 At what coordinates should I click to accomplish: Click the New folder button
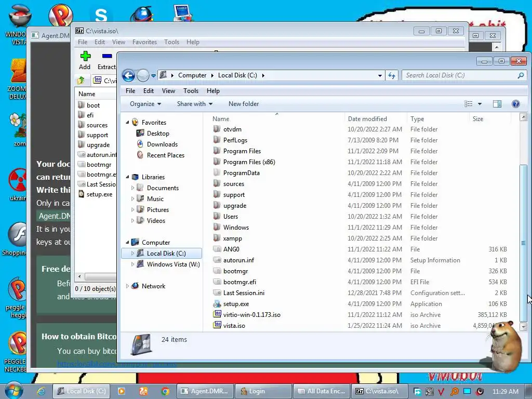tap(244, 104)
